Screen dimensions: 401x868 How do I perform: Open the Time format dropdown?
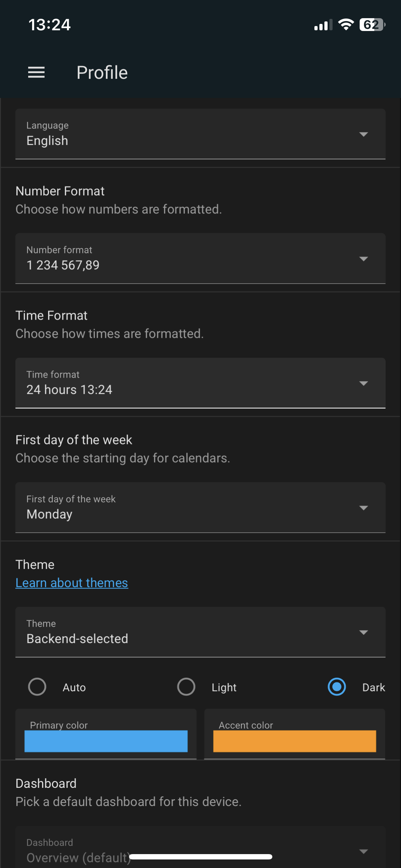point(200,383)
